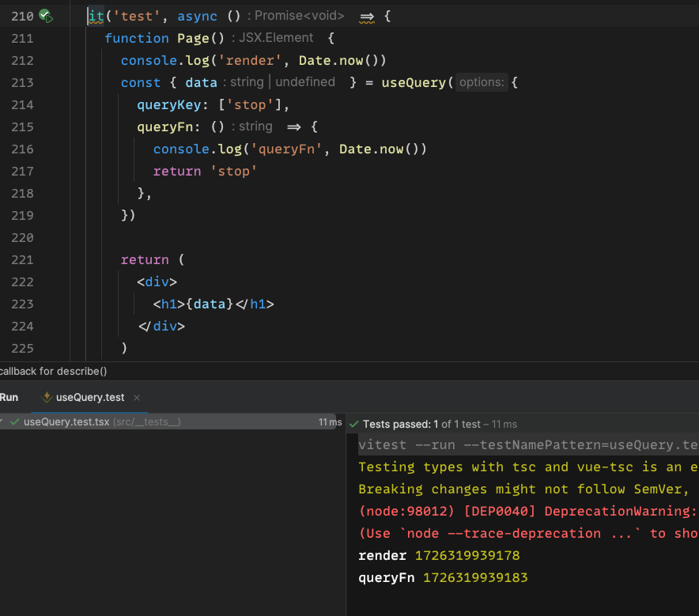Click line number 213 in the gutter
Viewport: 699px width, 616px height.
[22, 82]
